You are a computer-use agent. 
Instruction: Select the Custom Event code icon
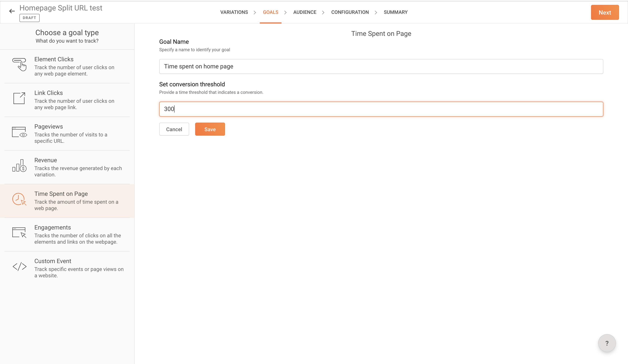(19, 266)
